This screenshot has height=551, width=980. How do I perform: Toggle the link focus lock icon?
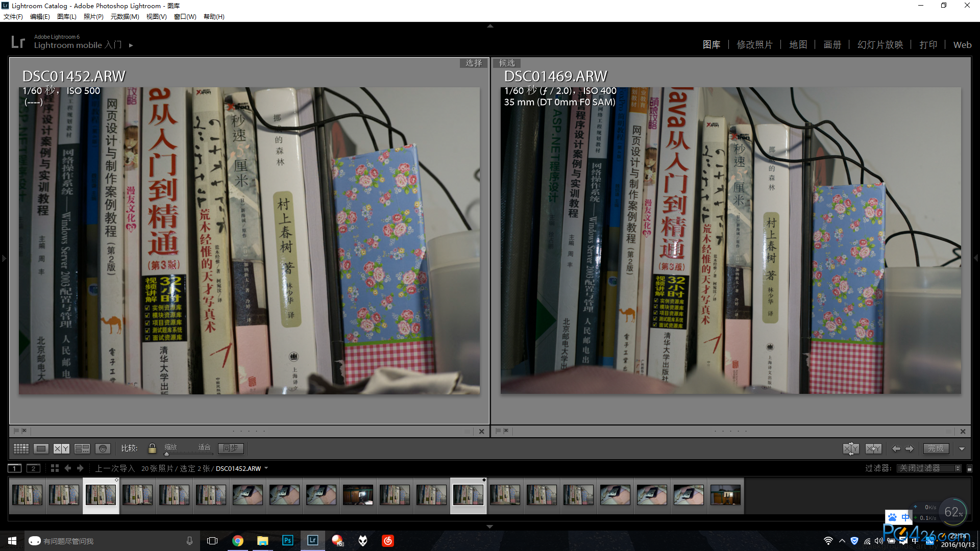tap(152, 448)
